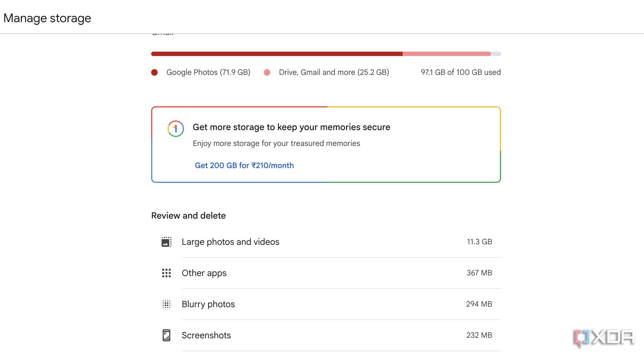This screenshot has width=644, height=358.
Task: Click Get more storage to keep memories heading
Action: coord(291,127)
